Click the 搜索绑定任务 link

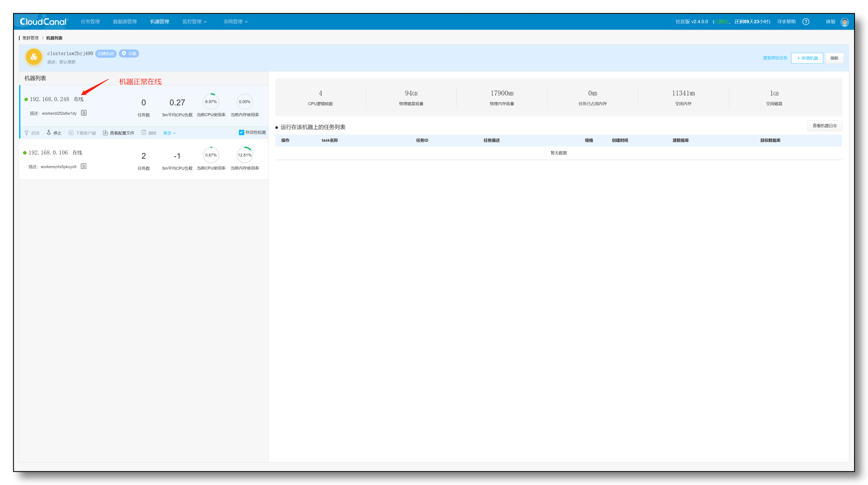[x=775, y=58]
